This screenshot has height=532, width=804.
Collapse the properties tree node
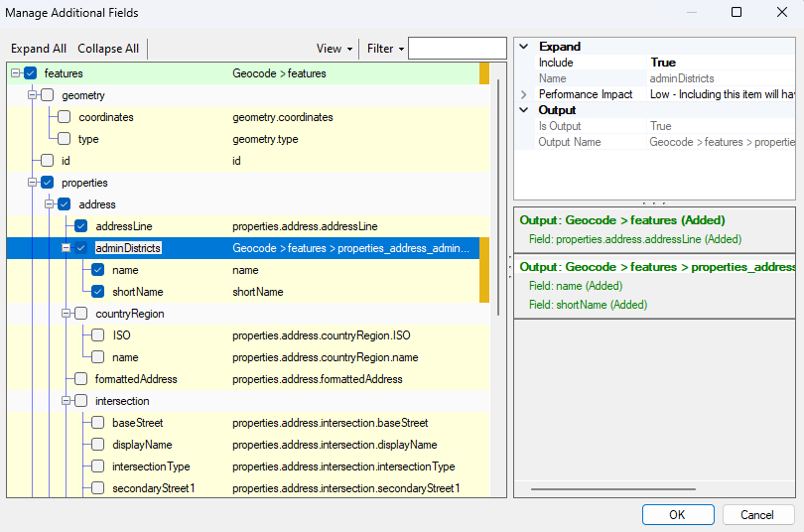click(x=33, y=183)
